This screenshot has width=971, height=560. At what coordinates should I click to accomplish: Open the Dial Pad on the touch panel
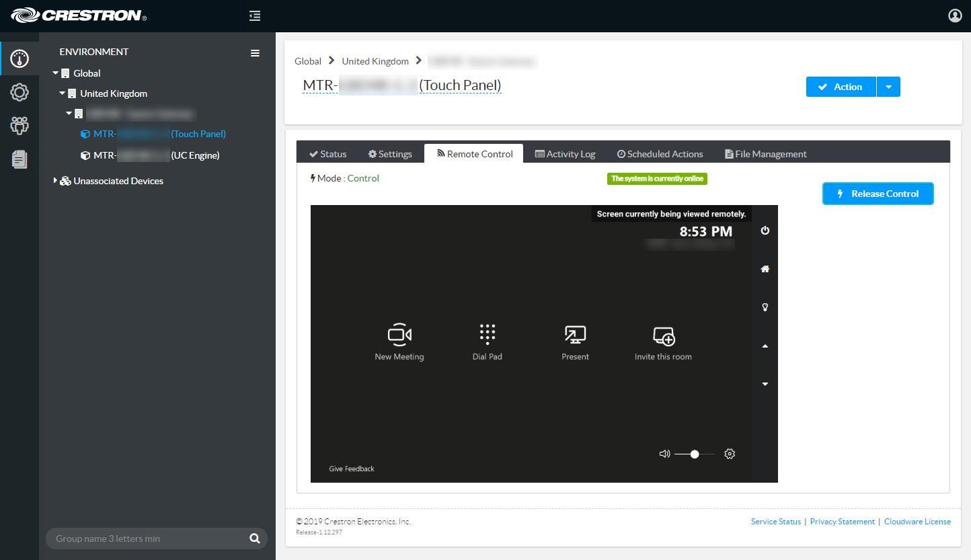(x=488, y=342)
